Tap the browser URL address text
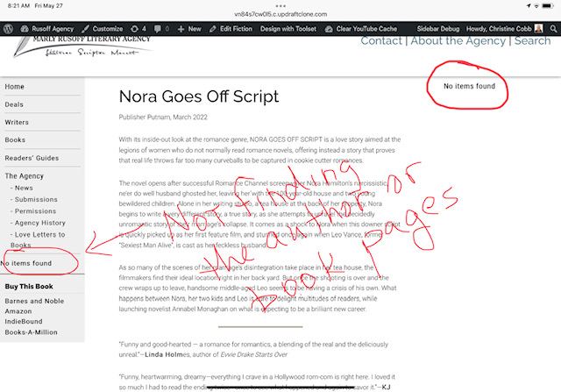561x392 pixels. point(280,14)
